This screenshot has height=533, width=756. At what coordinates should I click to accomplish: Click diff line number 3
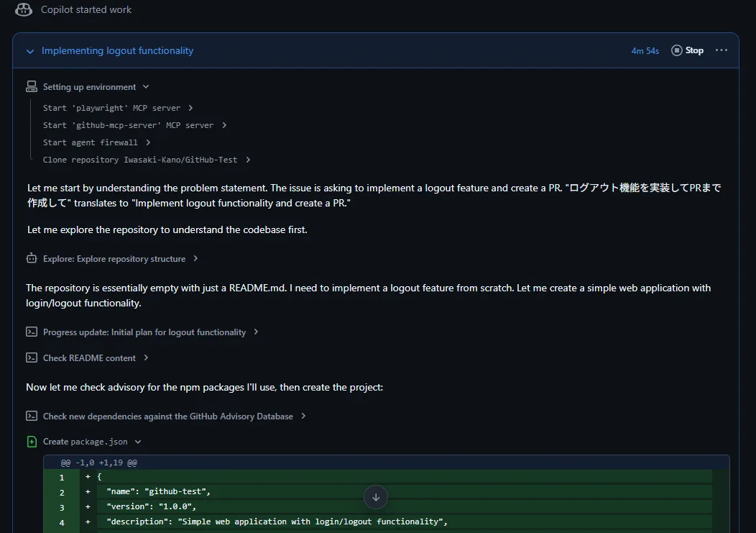tap(62, 507)
